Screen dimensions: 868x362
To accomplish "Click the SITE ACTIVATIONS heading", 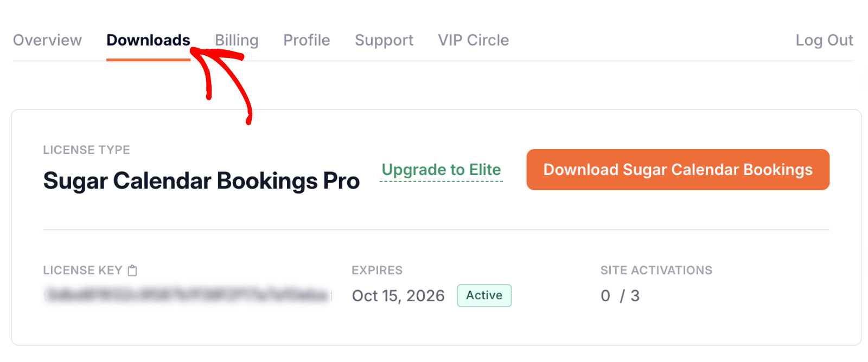I will click(656, 270).
